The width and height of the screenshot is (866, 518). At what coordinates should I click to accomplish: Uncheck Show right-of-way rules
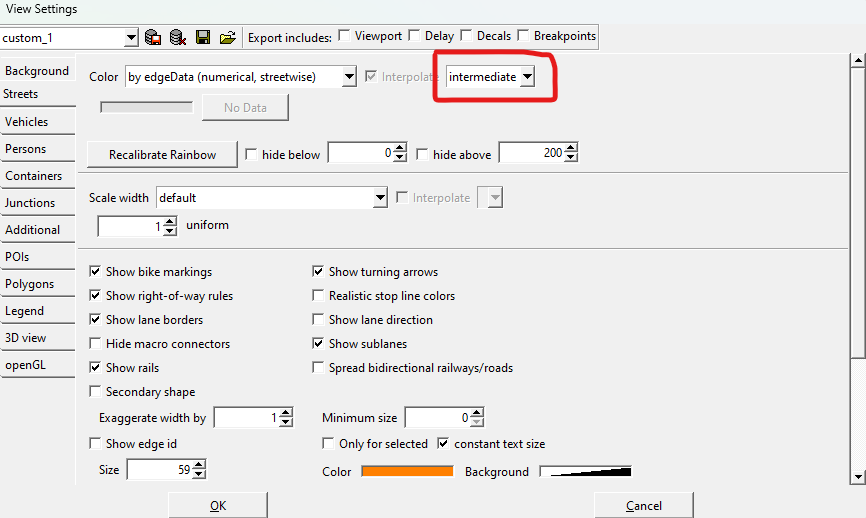95,295
